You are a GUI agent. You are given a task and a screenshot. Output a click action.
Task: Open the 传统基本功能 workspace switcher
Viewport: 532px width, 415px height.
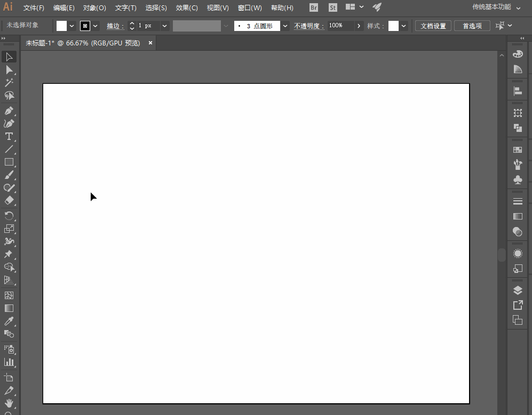tap(496, 7)
